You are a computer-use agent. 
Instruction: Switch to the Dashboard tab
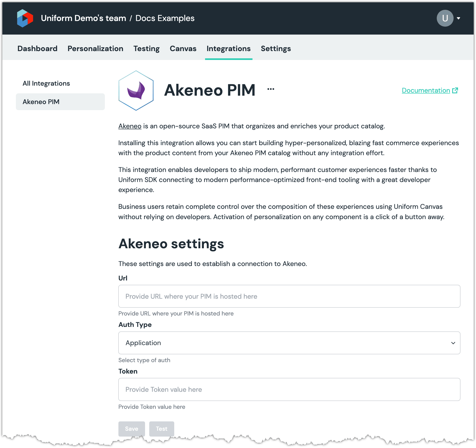37,49
